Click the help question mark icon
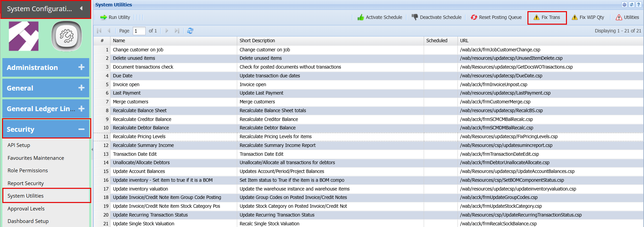The width and height of the screenshot is (644, 227). pos(638,5)
